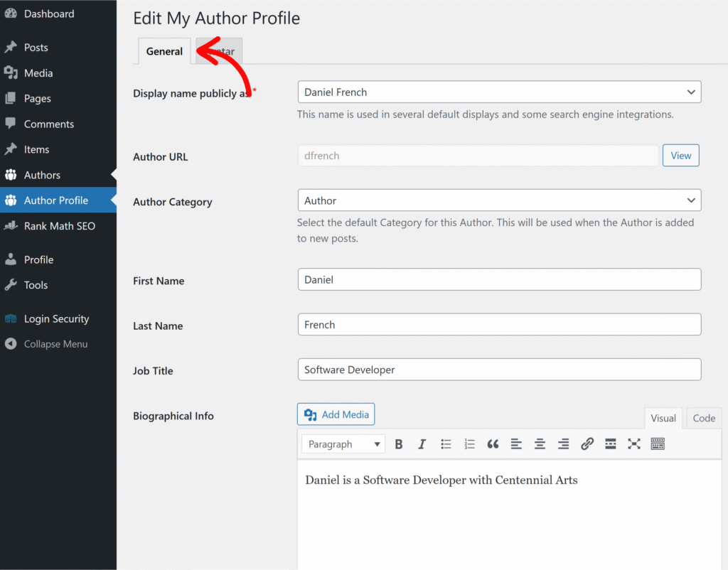Open the Display name publicly as dropdown
Image resolution: width=728 pixels, height=570 pixels.
tap(500, 92)
